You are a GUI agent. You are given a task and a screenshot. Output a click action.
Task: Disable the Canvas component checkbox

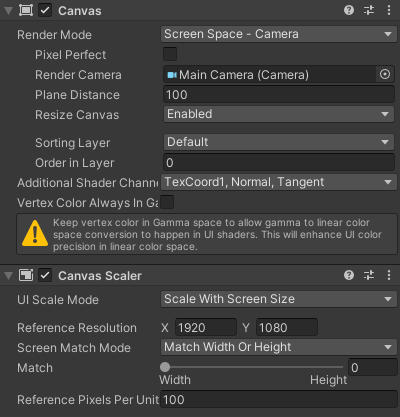click(x=45, y=10)
